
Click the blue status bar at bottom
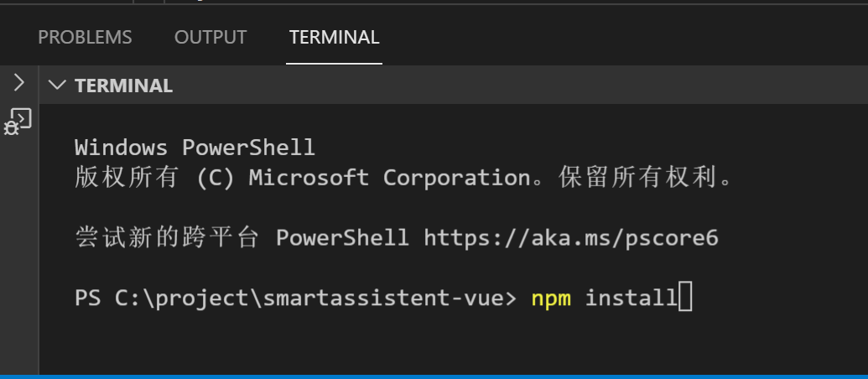pos(434,376)
